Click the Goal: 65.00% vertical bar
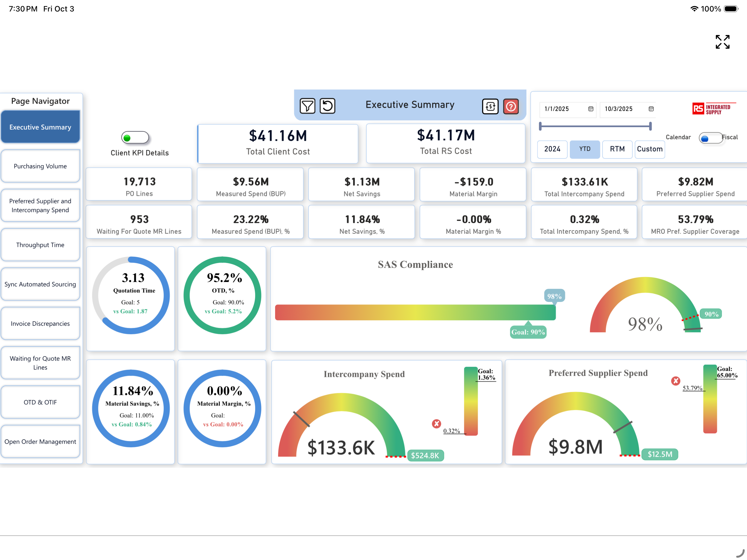The height and width of the screenshot is (560, 747). (710, 399)
